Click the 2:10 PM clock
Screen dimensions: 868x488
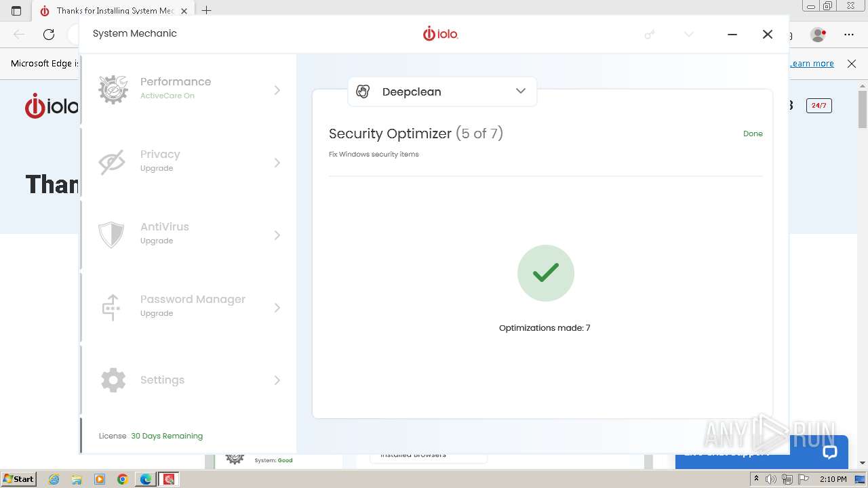tap(833, 479)
